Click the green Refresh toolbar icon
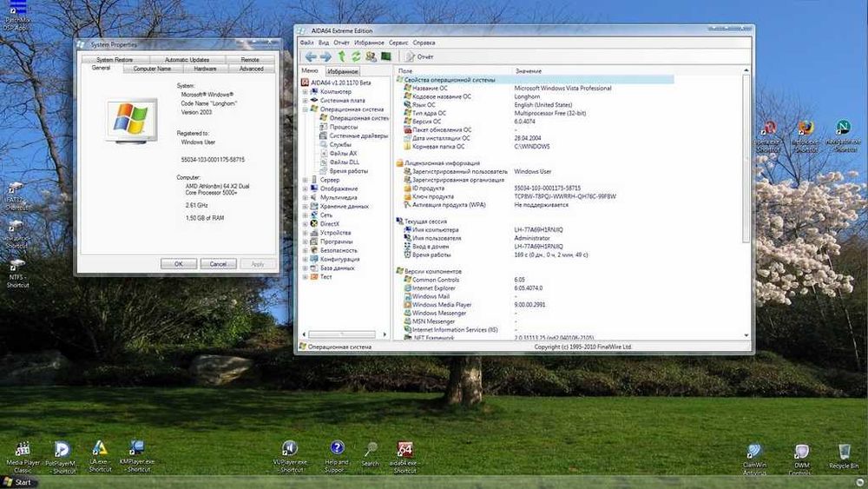The height and width of the screenshot is (489, 868). coord(356,56)
